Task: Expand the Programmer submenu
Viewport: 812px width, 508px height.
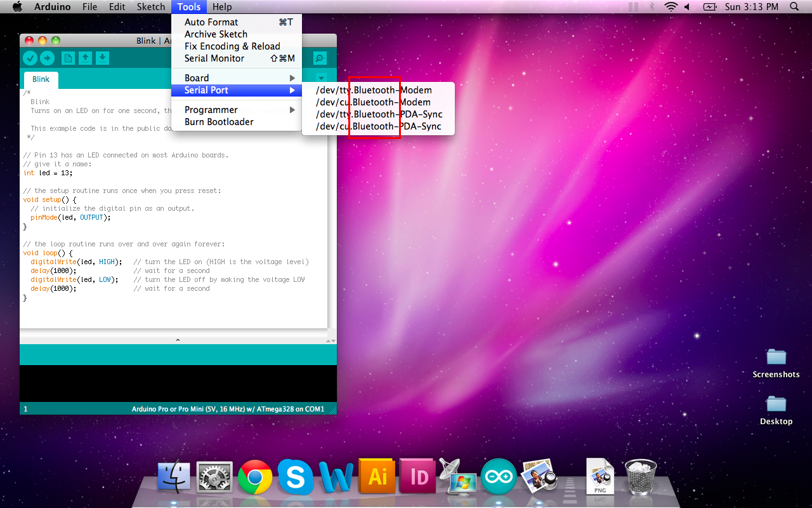Action: (237, 110)
